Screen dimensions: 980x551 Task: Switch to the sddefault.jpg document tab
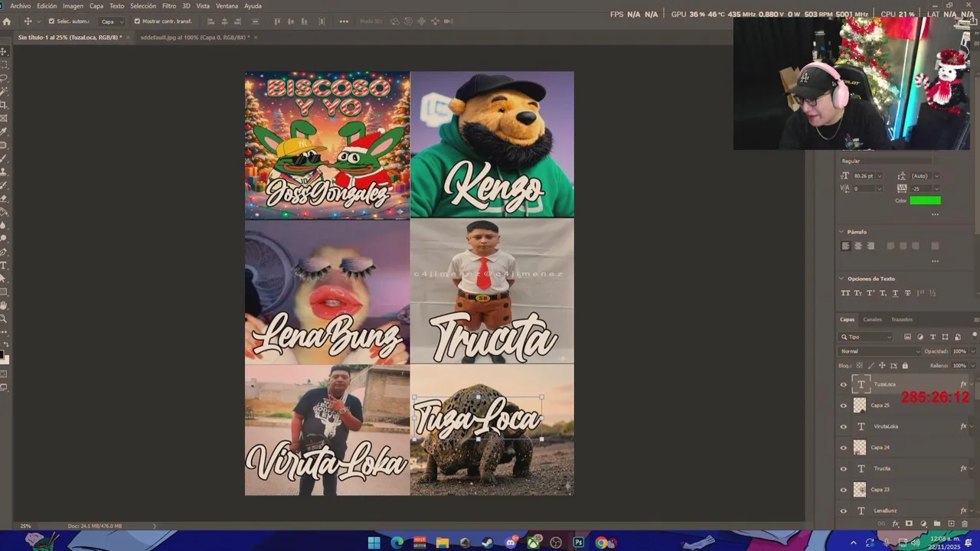pyautogui.click(x=194, y=37)
